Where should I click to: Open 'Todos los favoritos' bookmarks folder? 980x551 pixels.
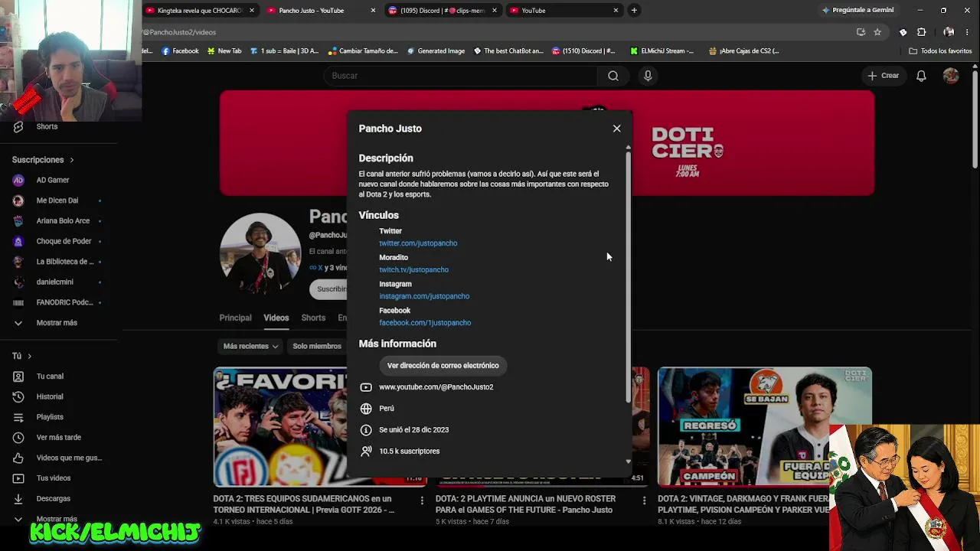click(x=940, y=51)
